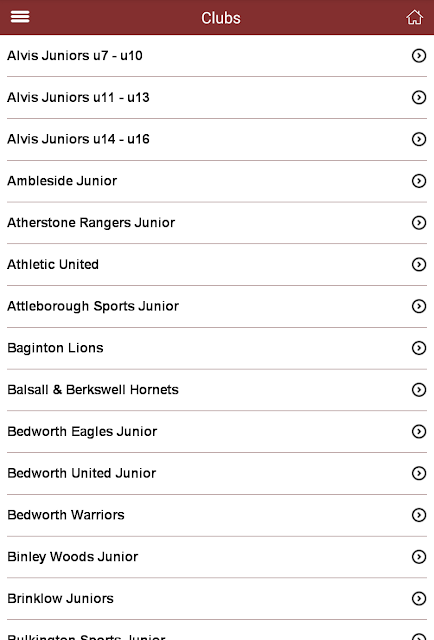Image resolution: width=434 pixels, height=640 pixels.
Task: Open the hamburger menu icon
Action: click(x=20, y=17)
